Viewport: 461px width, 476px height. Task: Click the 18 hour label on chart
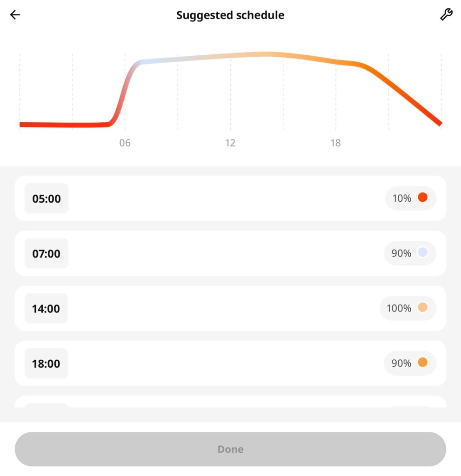coord(335,143)
